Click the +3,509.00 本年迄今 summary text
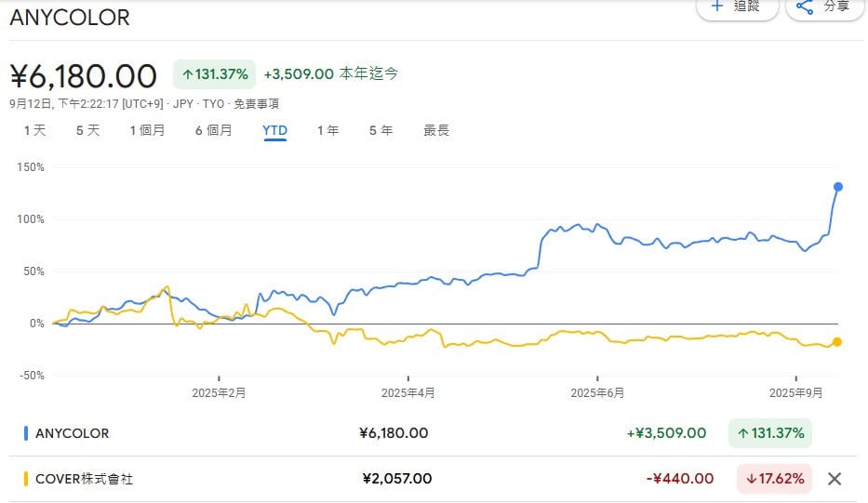This screenshot has width=868, height=503. (x=331, y=73)
